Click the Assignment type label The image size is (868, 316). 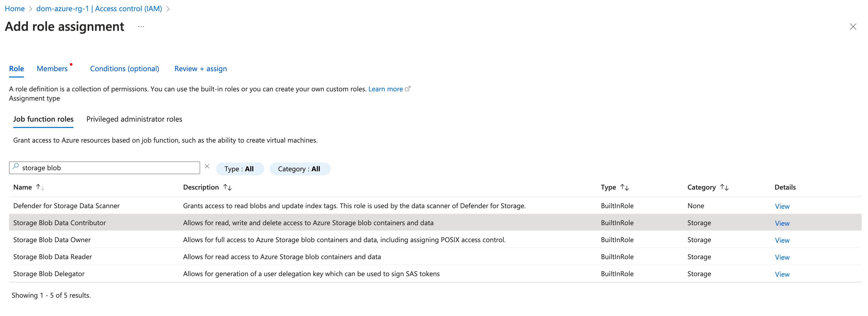(x=34, y=99)
